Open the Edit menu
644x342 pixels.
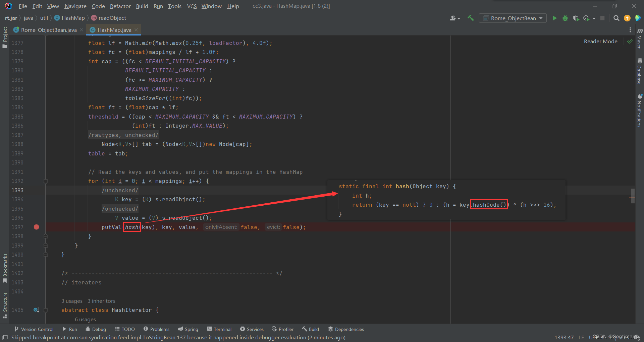point(37,6)
